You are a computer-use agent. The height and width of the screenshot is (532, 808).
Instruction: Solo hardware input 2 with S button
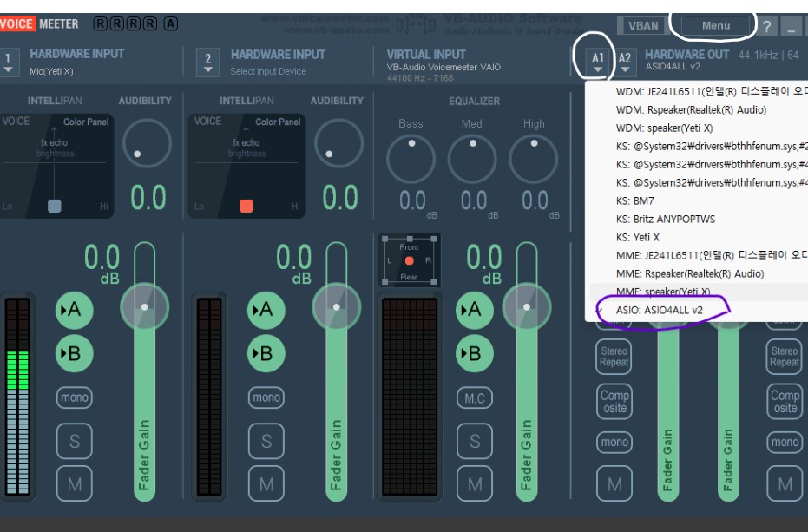(x=266, y=441)
